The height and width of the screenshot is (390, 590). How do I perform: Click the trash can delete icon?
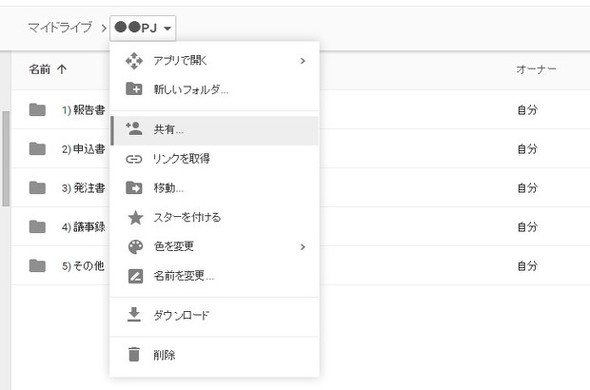[x=134, y=354]
